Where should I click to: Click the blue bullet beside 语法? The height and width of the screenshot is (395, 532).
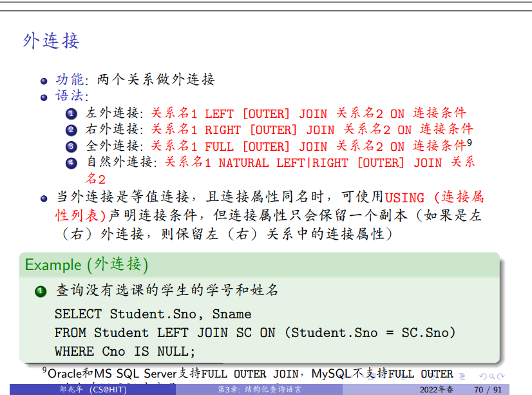(x=44, y=97)
